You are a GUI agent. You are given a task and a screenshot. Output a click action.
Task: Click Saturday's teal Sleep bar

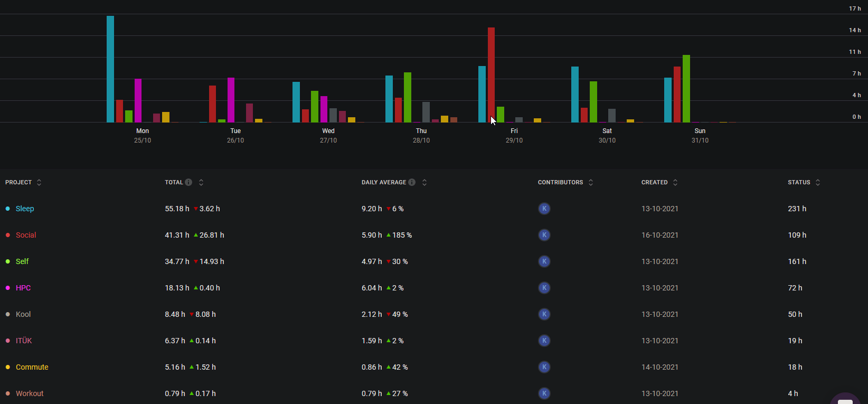click(x=575, y=95)
